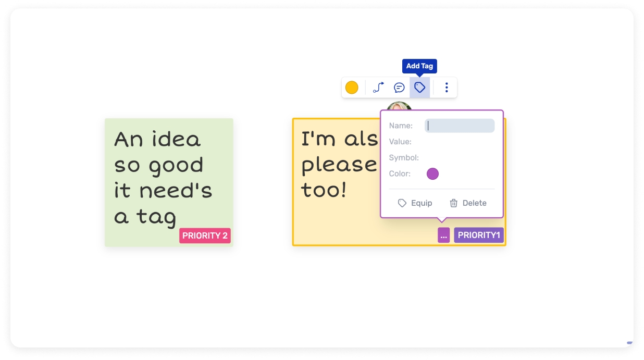Image resolution: width=644 pixels, height=360 pixels.
Task: Open the yellow sticky note color picker
Action: coord(352,88)
